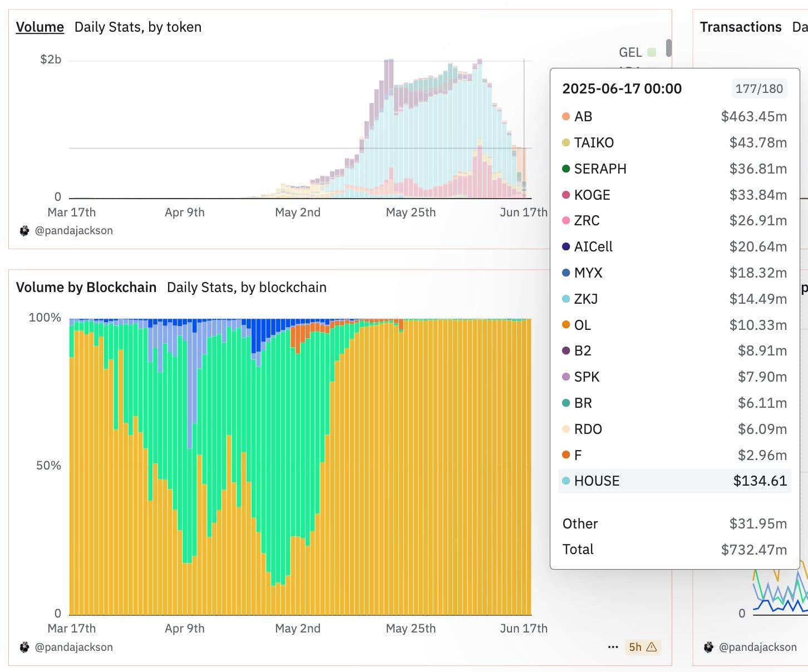Click the panda avatar in the Transactions panel

709,647
